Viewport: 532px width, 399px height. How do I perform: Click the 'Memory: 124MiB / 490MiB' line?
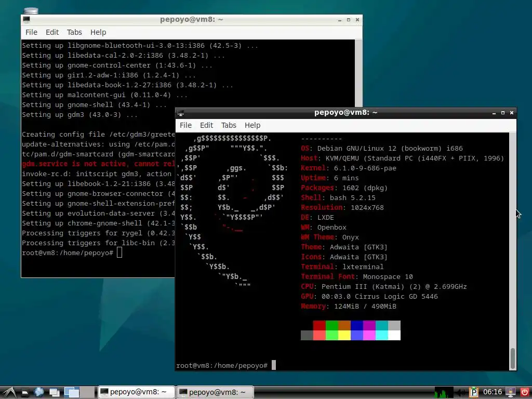[x=349, y=307]
